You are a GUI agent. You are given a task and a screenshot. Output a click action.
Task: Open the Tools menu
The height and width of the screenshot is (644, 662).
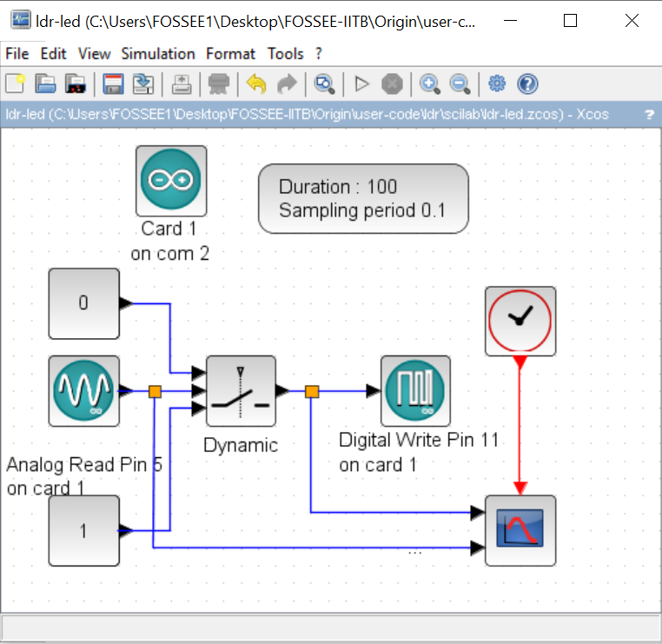coord(286,53)
